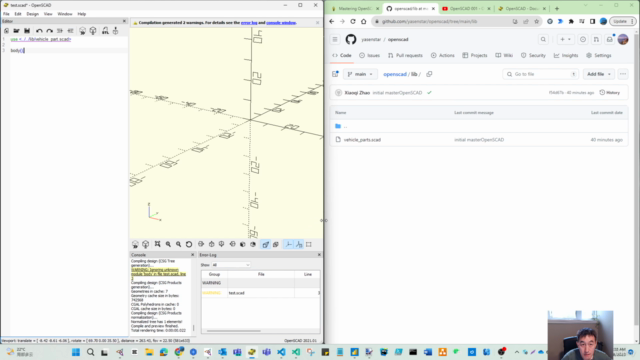Screen dimensions: 640x360
Task: Close the Error-Log panel
Action: click(x=319, y=255)
